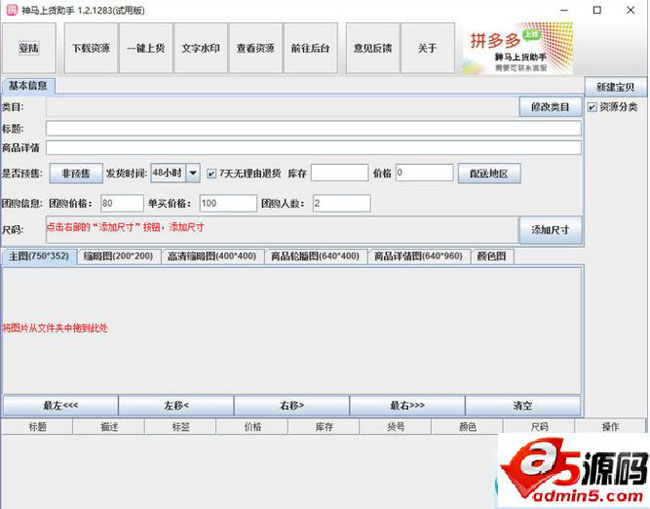This screenshot has width=650, height=509.
Task: Click the 库存 stock input field
Action: point(340,173)
